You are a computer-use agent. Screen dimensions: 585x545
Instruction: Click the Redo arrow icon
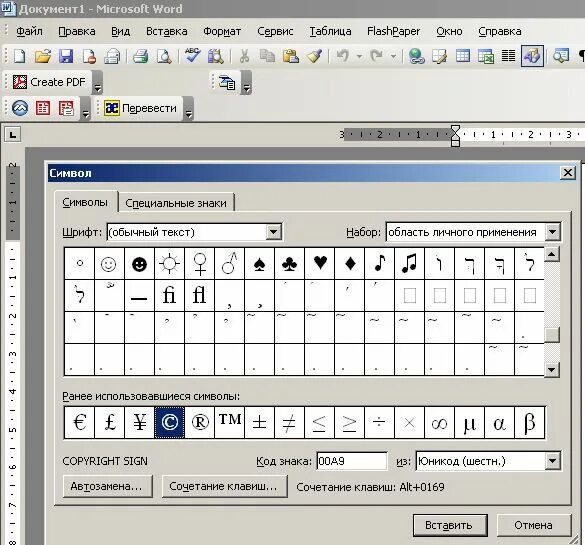tap(376, 56)
